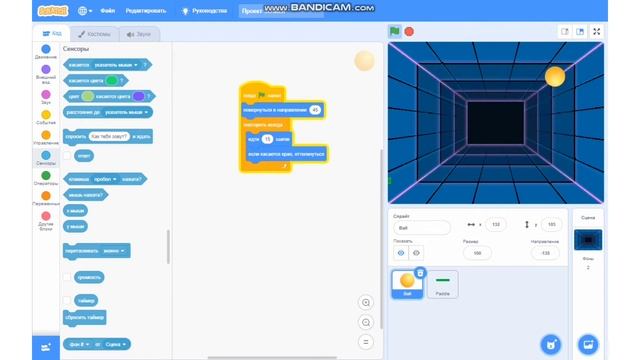The height and width of the screenshot is (360, 640).
Task: Click the y мыши reporter block
Action: coord(76,227)
